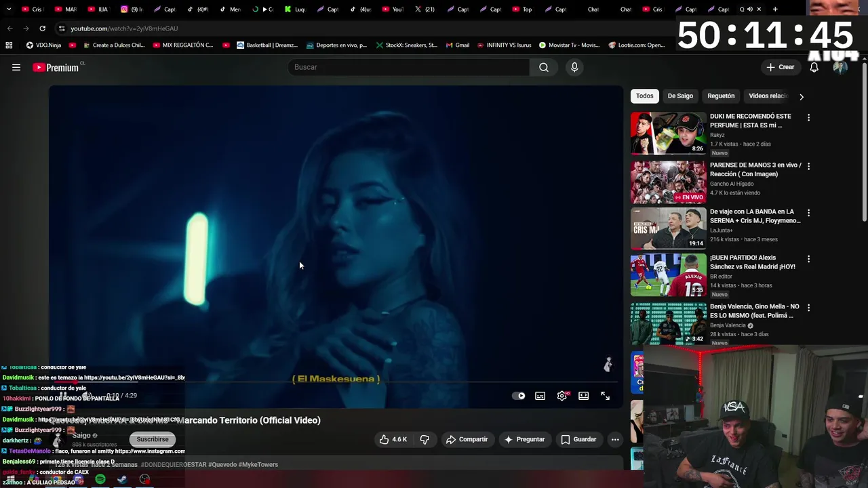This screenshot has width=868, height=488.
Task: Open the StockX Sneakers bookmark
Action: point(407,45)
